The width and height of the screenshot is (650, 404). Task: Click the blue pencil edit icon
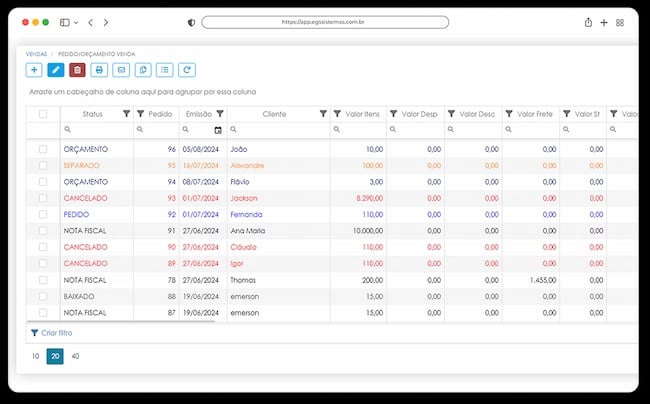(x=56, y=70)
